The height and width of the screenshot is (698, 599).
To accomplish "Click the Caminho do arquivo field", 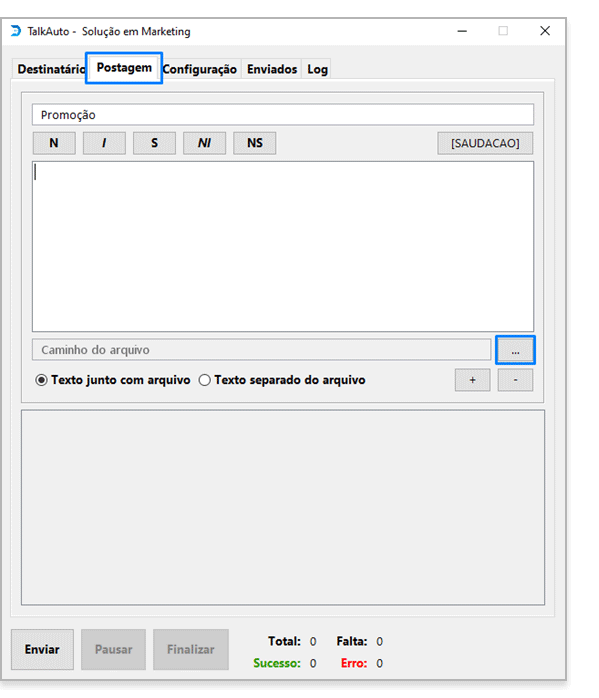I will pos(262,350).
